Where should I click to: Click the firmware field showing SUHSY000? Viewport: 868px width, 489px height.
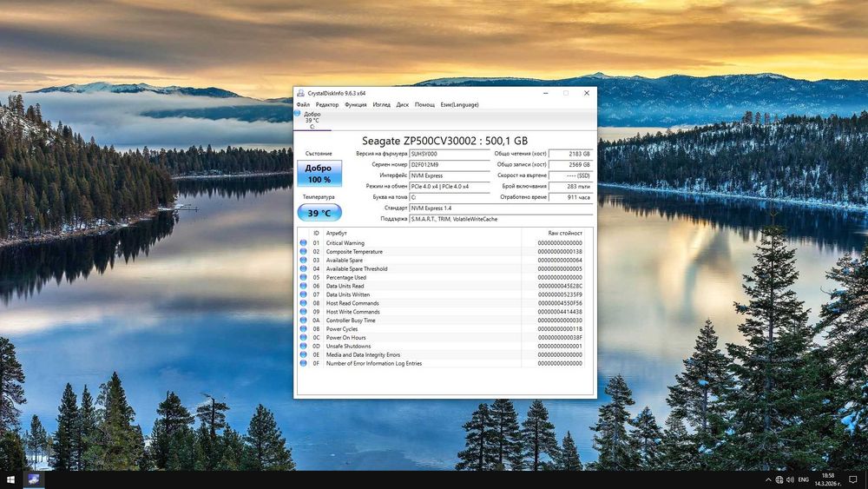coord(450,154)
